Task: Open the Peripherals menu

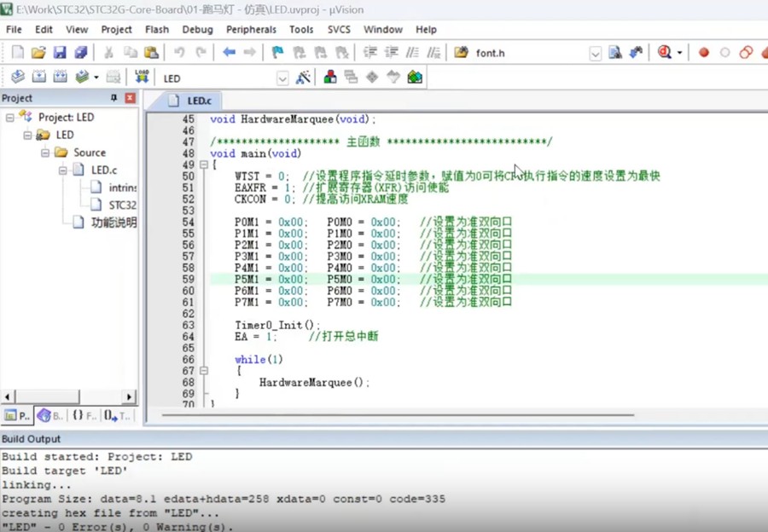Action: click(x=251, y=29)
